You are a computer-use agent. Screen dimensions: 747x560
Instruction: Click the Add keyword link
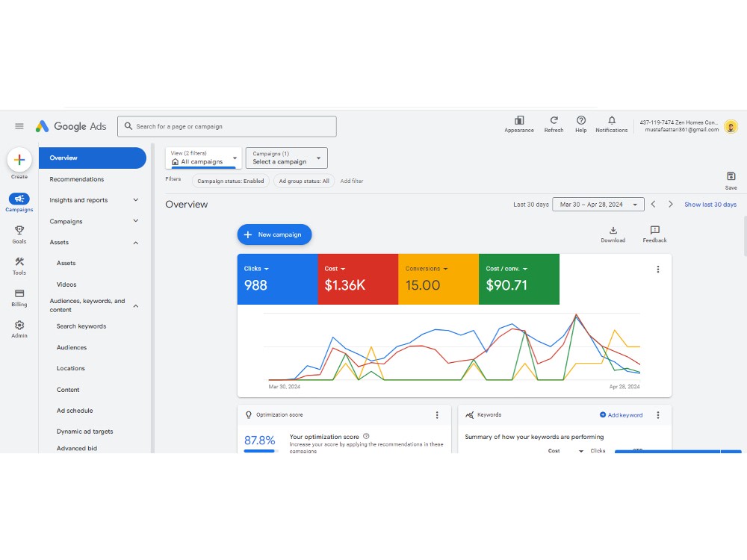[622, 415]
